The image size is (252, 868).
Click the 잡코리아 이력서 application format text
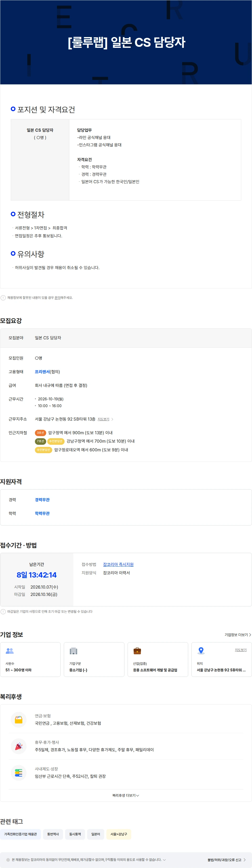click(116, 573)
